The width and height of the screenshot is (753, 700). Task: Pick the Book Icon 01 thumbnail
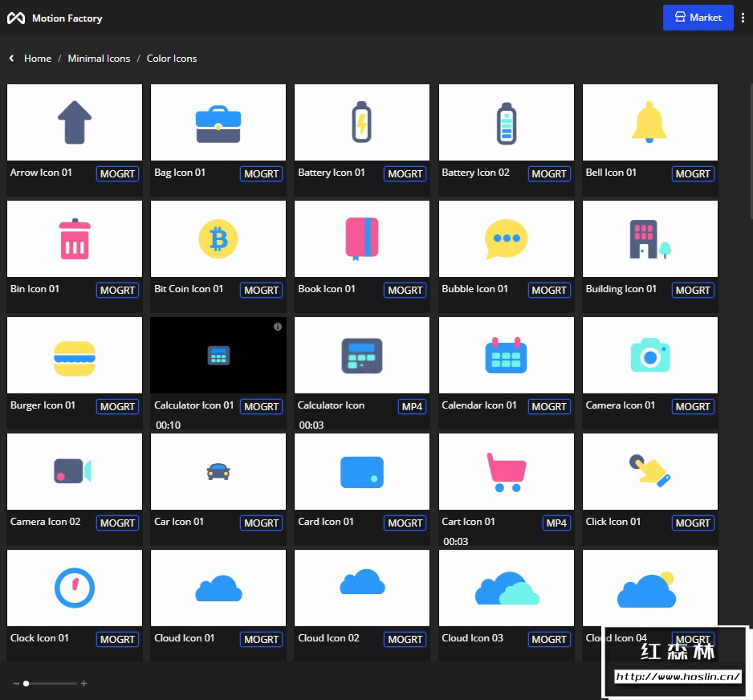point(361,238)
